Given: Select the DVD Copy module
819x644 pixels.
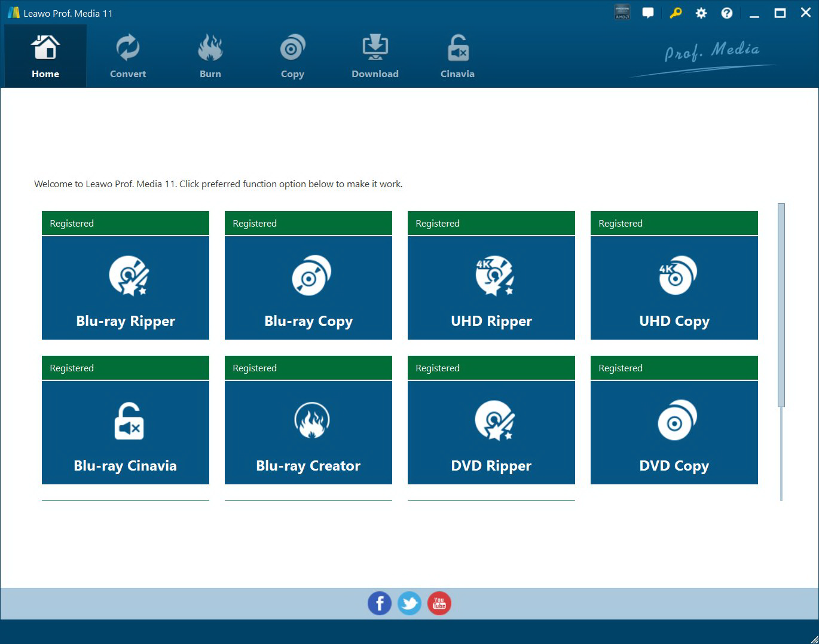Looking at the screenshot, I should 674,432.
